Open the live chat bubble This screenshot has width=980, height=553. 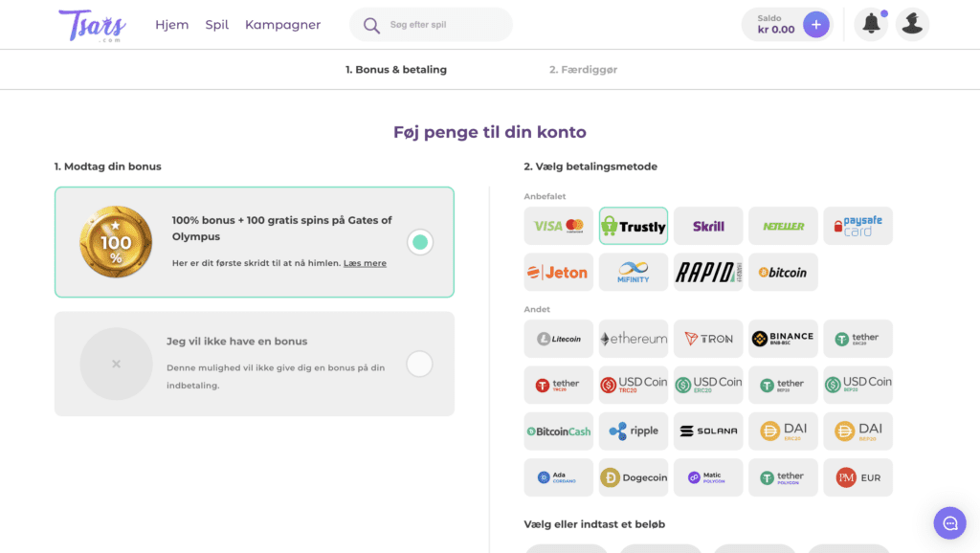point(950,523)
